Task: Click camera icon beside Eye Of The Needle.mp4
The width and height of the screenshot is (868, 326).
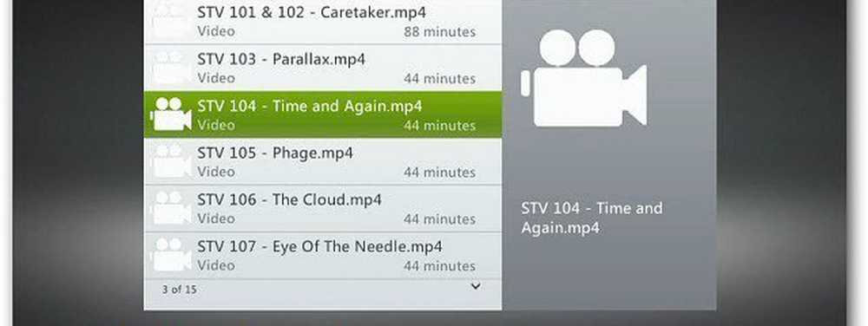Action: tap(171, 255)
